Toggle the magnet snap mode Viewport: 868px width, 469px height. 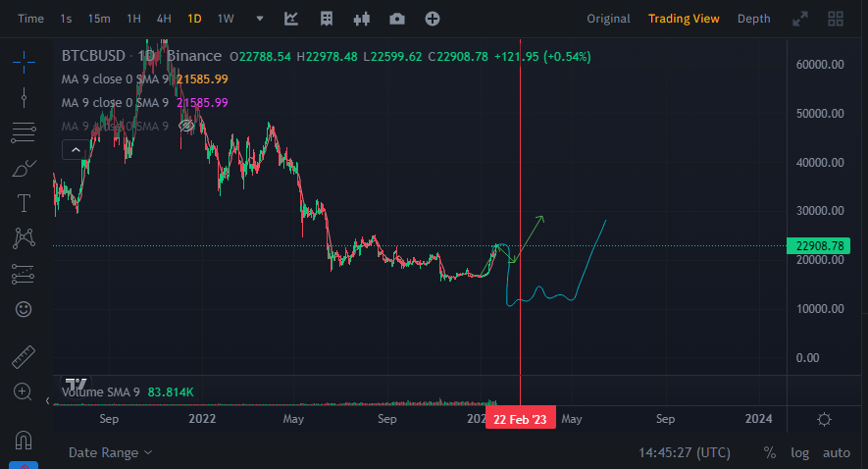[x=24, y=441]
